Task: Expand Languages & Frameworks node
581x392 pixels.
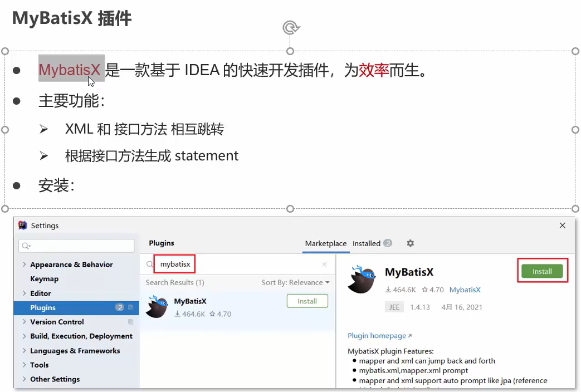Action: (x=24, y=350)
